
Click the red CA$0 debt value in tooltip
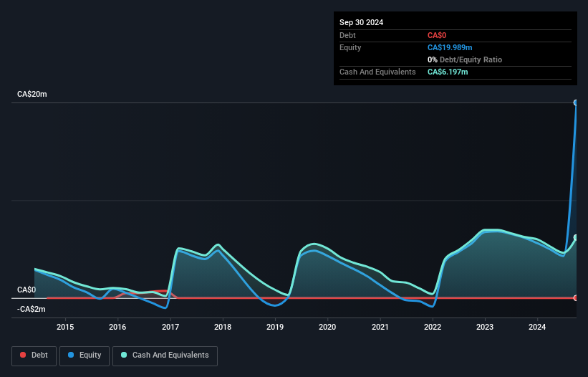437,36
